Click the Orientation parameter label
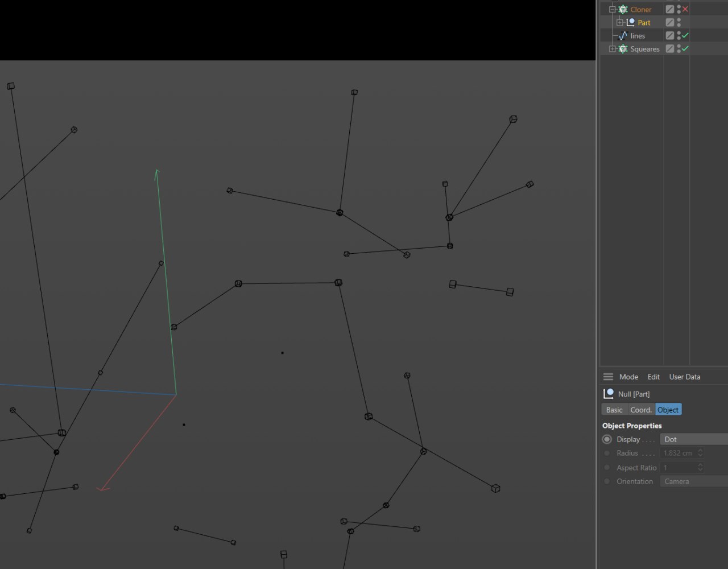728x569 pixels. click(x=635, y=481)
